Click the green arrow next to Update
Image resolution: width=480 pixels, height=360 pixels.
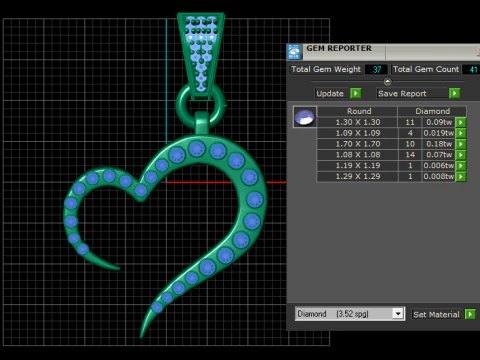pyautogui.click(x=356, y=93)
